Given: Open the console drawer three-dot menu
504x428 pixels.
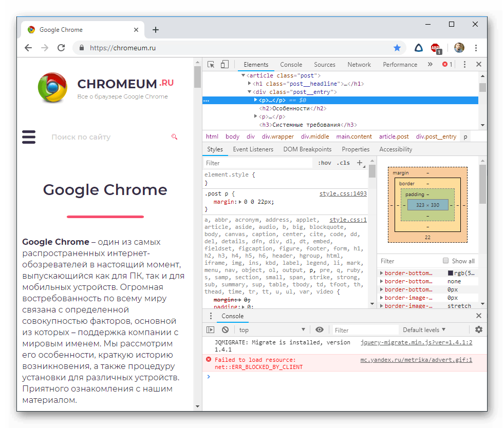Looking at the screenshot, I should point(211,316).
